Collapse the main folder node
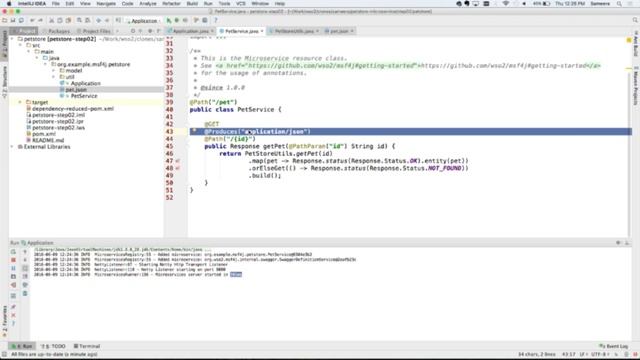This screenshot has height=360, width=640. click(29, 52)
